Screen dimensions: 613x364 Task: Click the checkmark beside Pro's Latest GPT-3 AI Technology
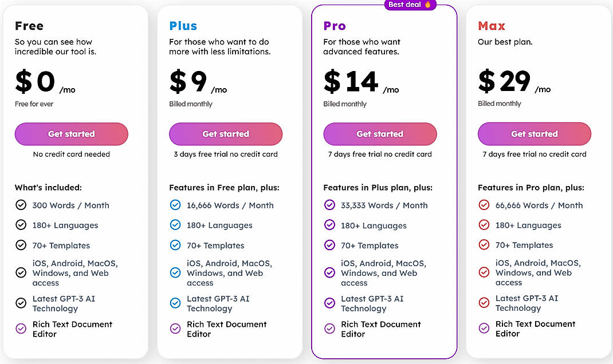pos(329,303)
